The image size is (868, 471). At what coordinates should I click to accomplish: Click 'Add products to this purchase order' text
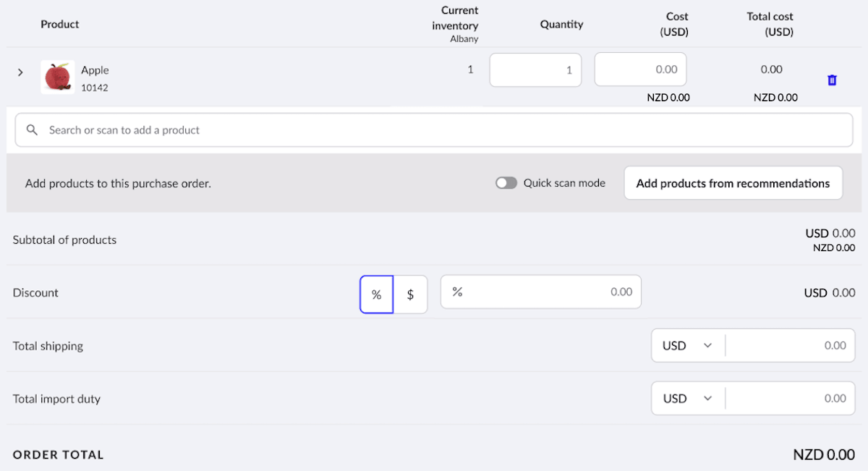pos(118,183)
